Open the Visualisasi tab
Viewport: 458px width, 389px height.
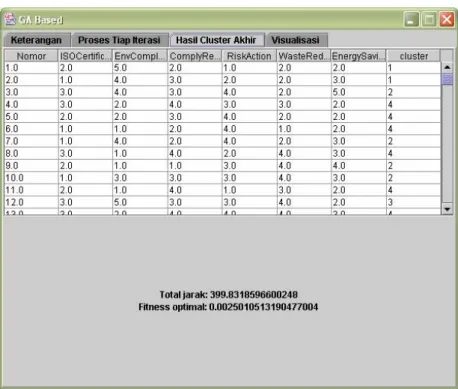point(296,40)
